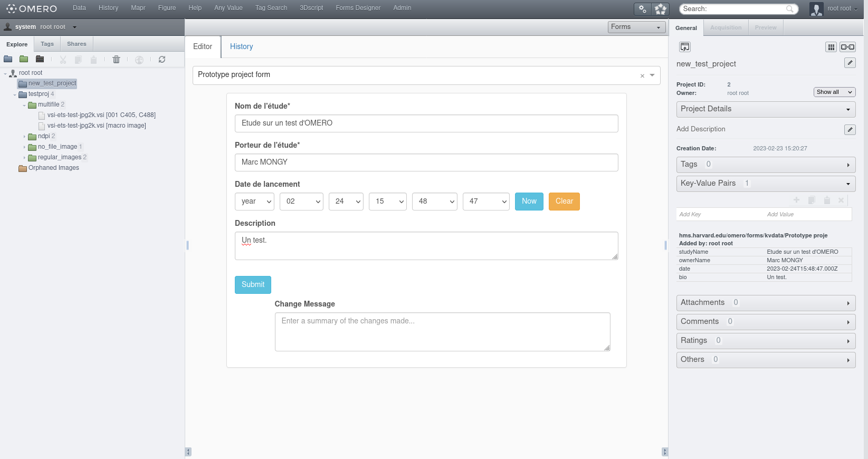
Task: Expand the ndpi dataset node
Action: coord(24,137)
